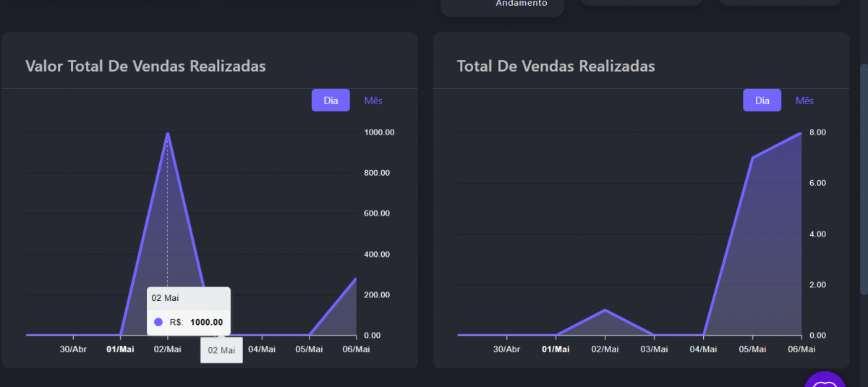Switch Valor Total chart to Mês view
The width and height of the screenshot is (868, 387).
373,100
